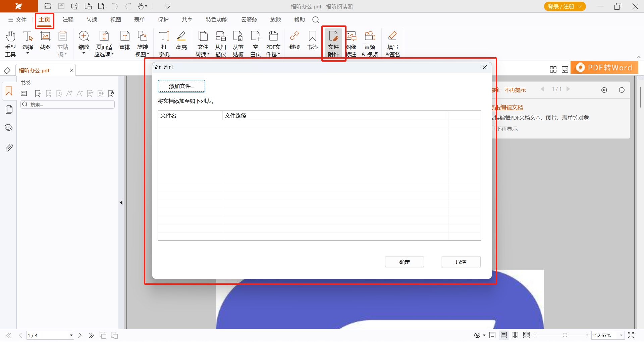Open the attachments paperclip panel in sidebar
This screenshot has width=644, height=342.
[9, 147]
